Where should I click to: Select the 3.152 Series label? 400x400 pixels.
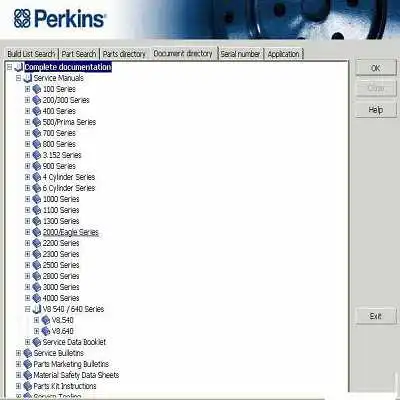pyautogui.click(x=62, y=155)
